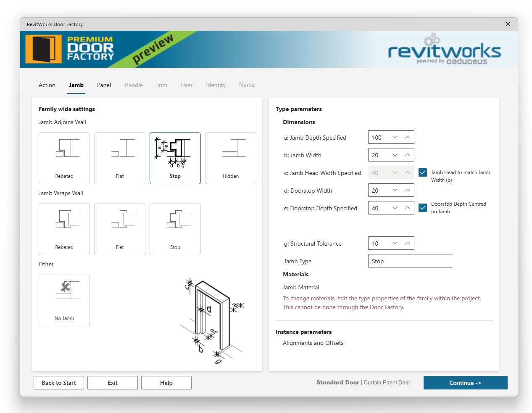Switch to the Panel tab

coord(104,85)
